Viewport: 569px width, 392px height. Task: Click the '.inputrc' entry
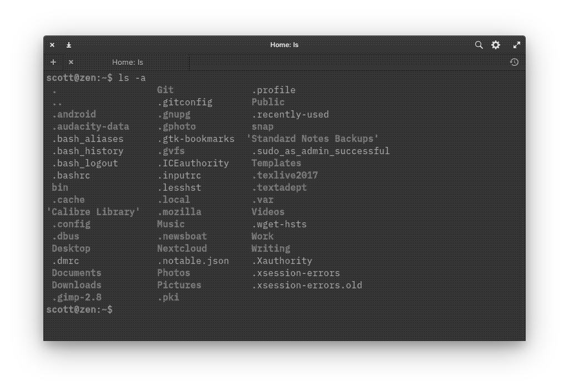pos(179,175)
